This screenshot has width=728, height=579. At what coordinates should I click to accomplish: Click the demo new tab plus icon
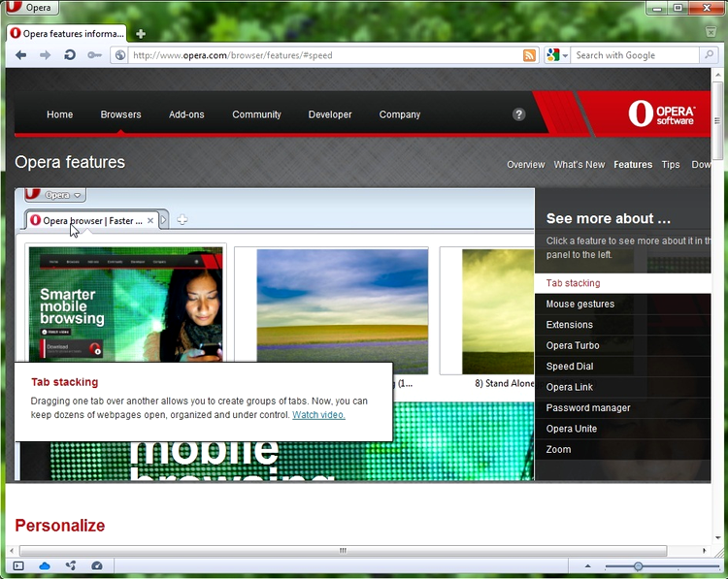pos(182,220)
